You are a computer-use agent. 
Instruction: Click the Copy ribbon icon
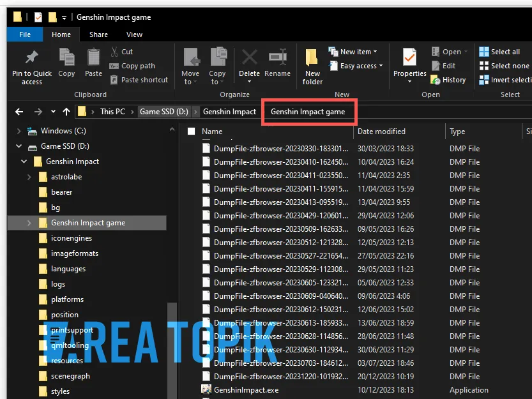click(66, 57)
